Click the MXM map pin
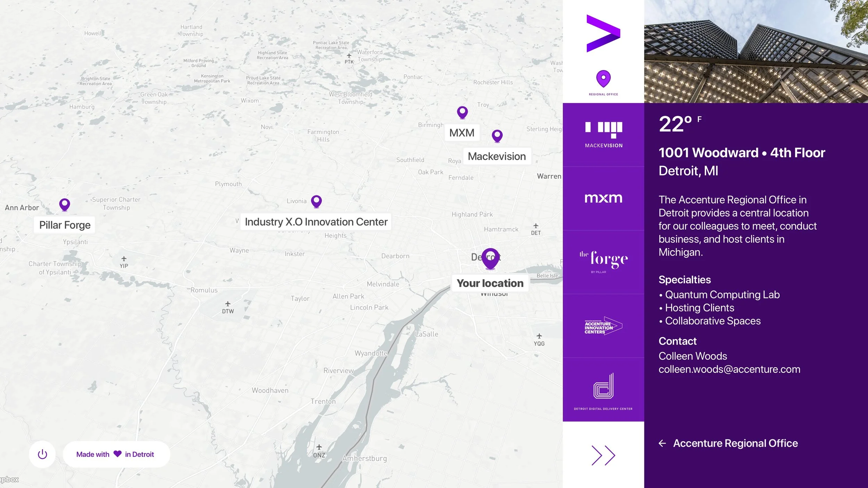Viewport: 868px width, 488px height. click(462, 112)
